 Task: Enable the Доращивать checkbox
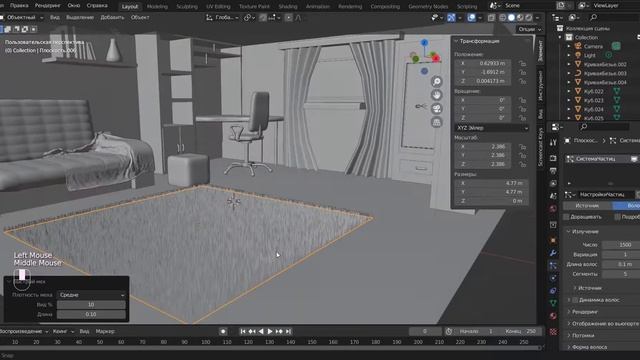(566, 217)
